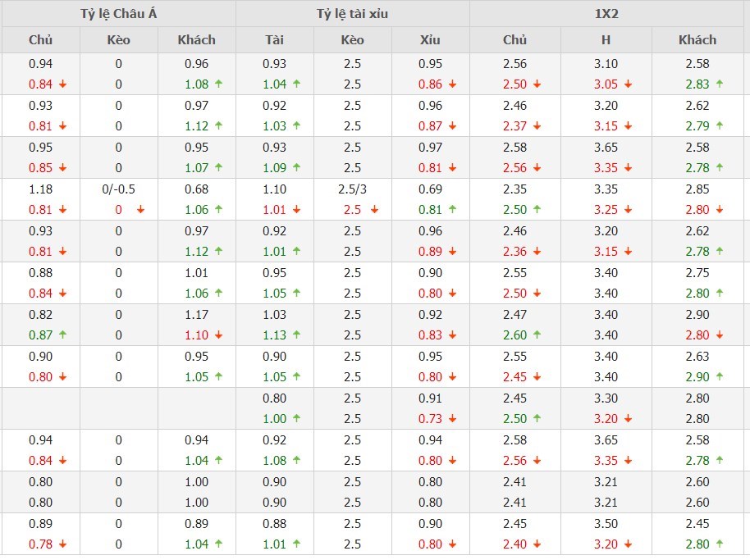The width and height of the screenshot is (750, 560).
Task: Select the Tỷ lệ Châu Á header
Action: 118,13
